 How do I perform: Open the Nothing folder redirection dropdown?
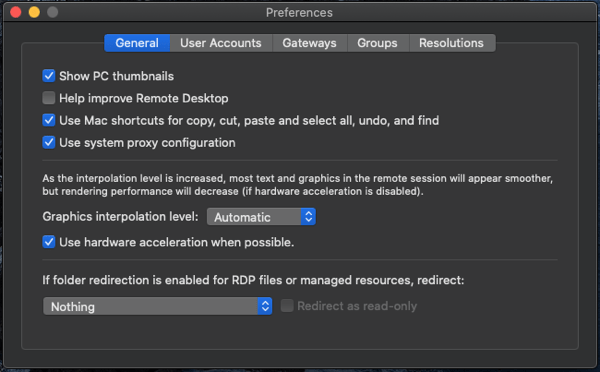pyautogui.click(x=157, y=306)
